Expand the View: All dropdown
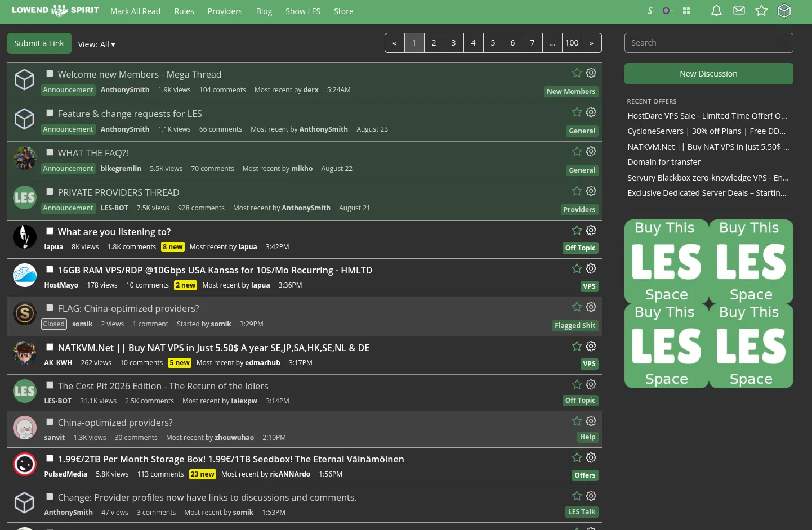Image resolution: width=812 pixels, height=530 pixels. [97, 44]
